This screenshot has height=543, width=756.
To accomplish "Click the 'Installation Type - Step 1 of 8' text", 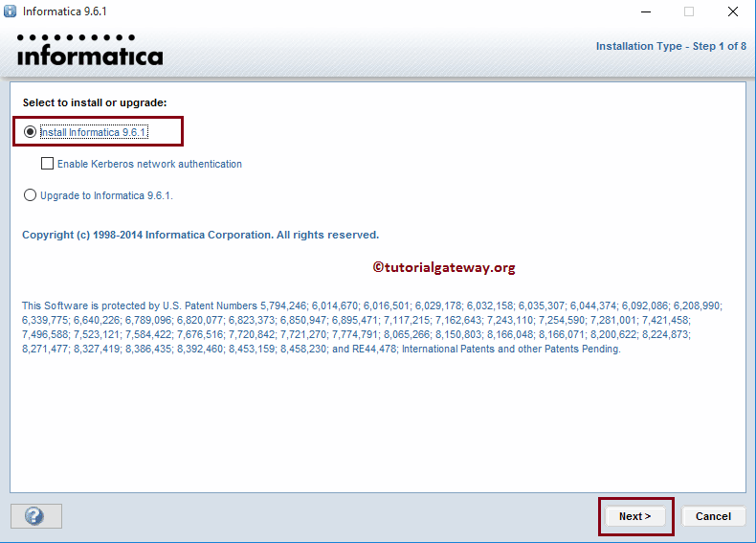I will point(671,46).
